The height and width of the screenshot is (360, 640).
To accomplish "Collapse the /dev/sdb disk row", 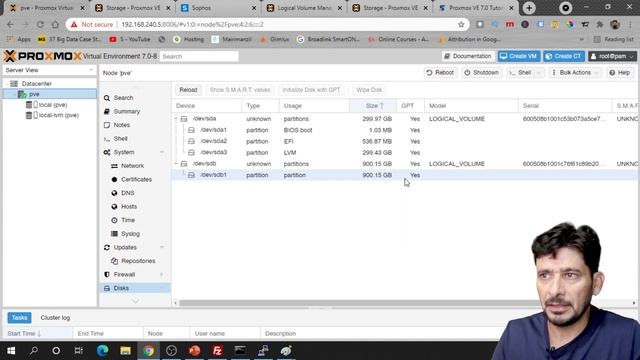I will [176, 164].
